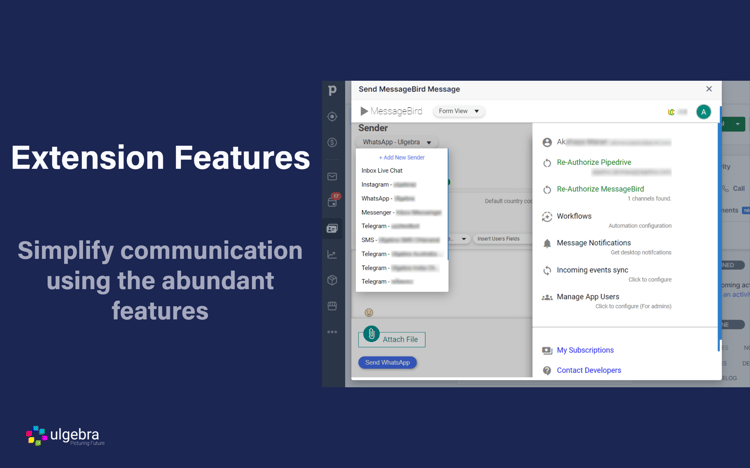Click the phone Call icon behind dialog
This screenshot has width=750, height=468.
tap(726, 189)
